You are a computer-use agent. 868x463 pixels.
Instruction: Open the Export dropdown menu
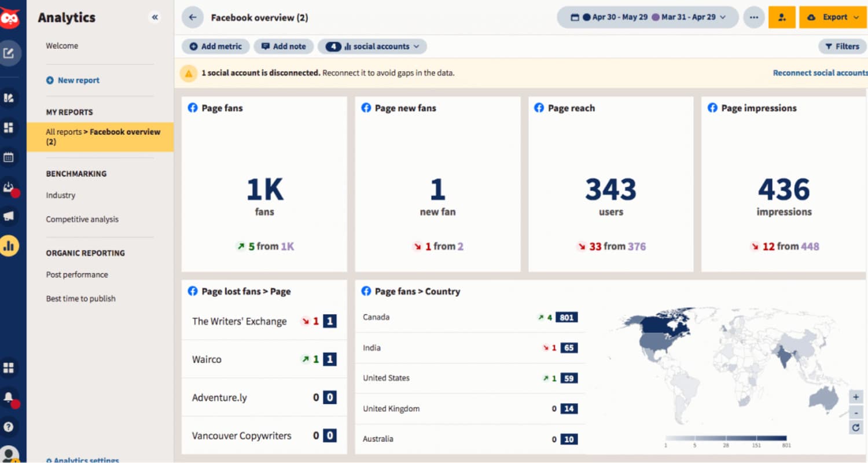[833, 17]
